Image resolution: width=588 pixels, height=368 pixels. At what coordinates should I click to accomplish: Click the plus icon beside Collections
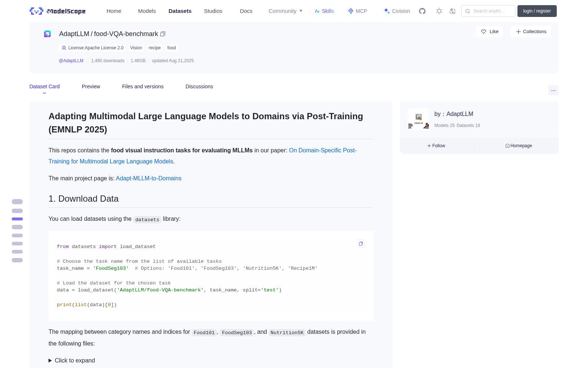[x=519, y=32]
